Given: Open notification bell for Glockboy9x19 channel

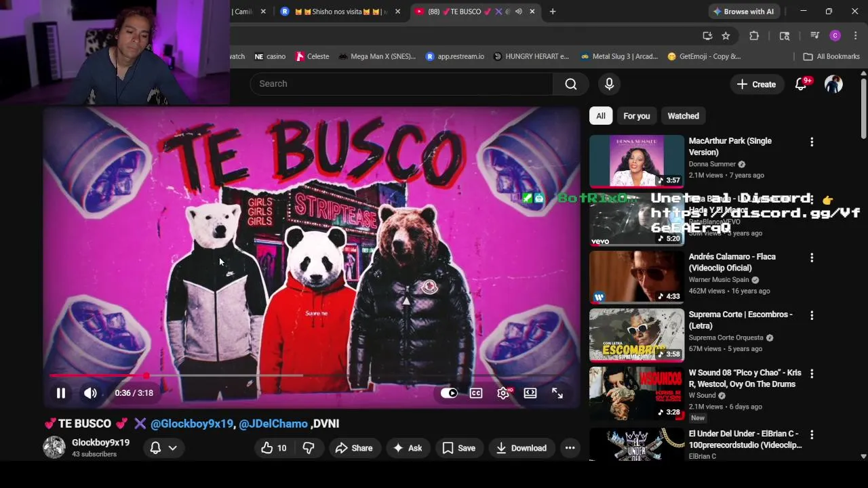Looking at the screenshot, I should [155, 448].
